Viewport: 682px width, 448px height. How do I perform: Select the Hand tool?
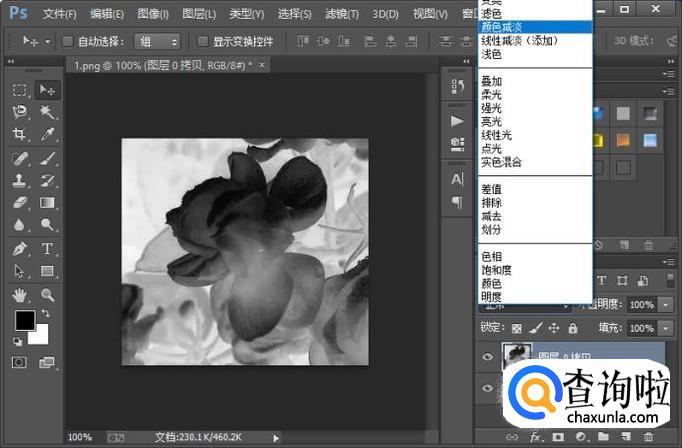[x=20, y=295]
